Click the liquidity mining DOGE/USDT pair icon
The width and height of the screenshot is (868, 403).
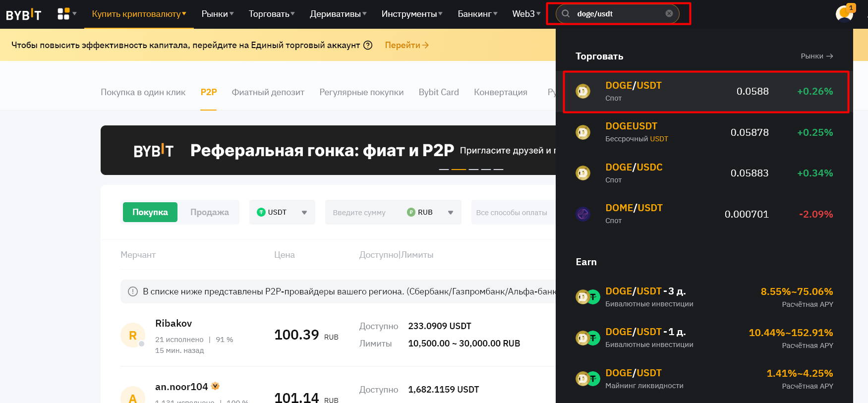[588, 379]
